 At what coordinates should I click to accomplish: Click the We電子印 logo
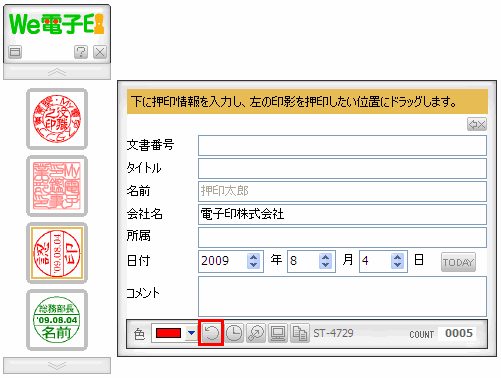click(57, 24)
